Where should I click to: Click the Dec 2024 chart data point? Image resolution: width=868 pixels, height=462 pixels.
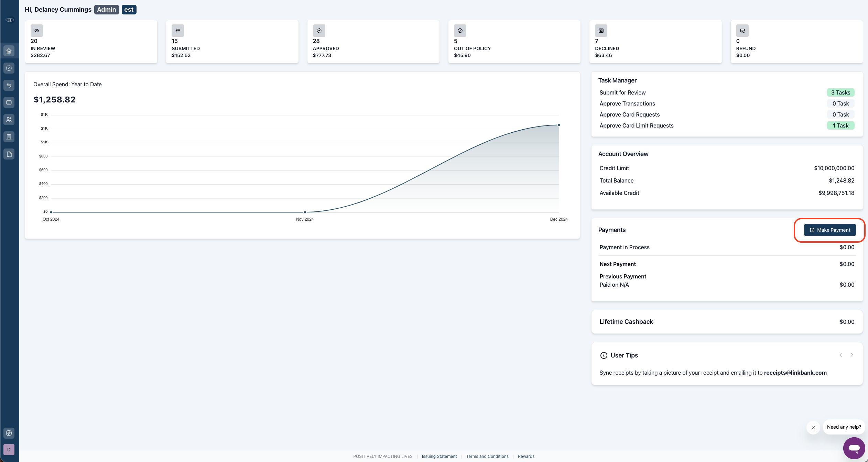[558, 125]
